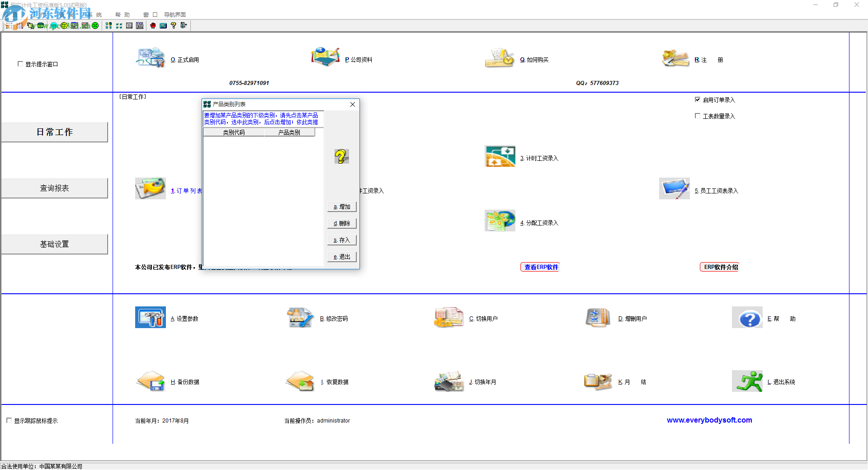Open the 导航界面 menu
The height and width of the screenshot is (470, 868).
[x=175, y=15]
